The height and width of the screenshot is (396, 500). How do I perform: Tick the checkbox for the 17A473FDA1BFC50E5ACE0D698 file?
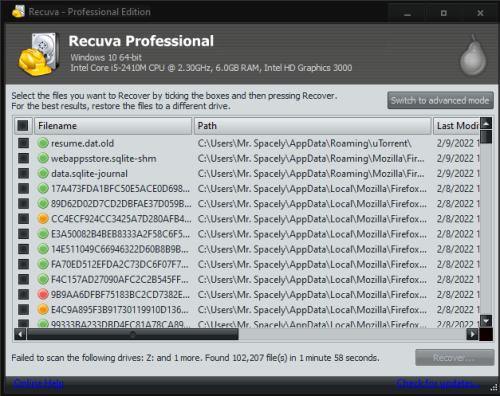(x=23, y=189)
